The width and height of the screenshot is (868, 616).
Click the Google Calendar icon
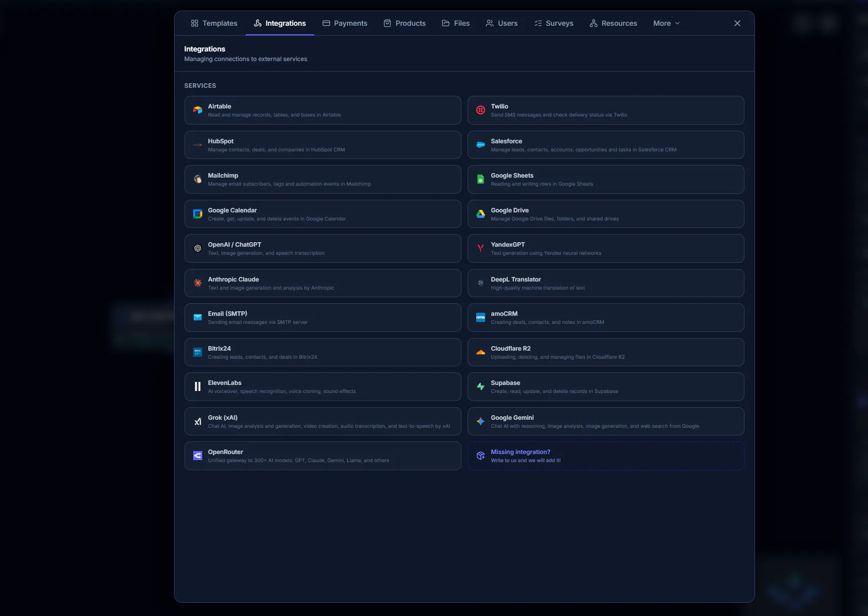click(198, 214)
